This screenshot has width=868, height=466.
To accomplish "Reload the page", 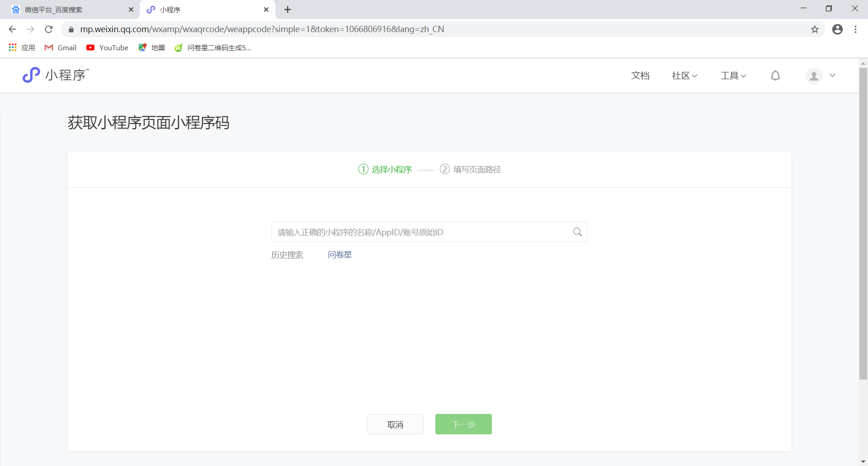I will [49, 29].
